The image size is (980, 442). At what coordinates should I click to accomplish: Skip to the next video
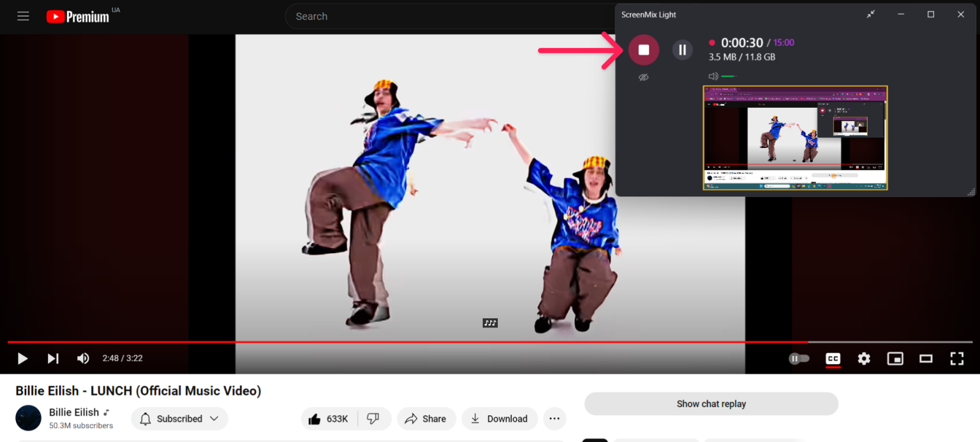[53, 358]
